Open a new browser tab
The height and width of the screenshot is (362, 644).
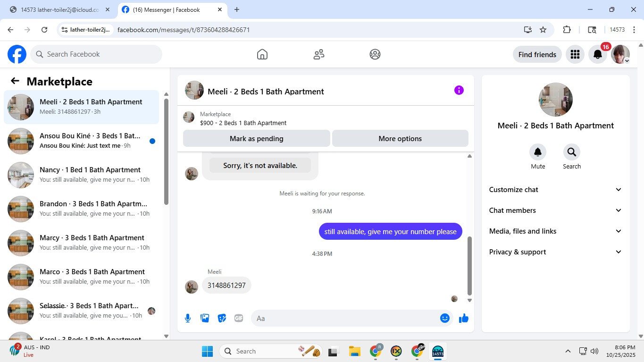tap(237, 9)
